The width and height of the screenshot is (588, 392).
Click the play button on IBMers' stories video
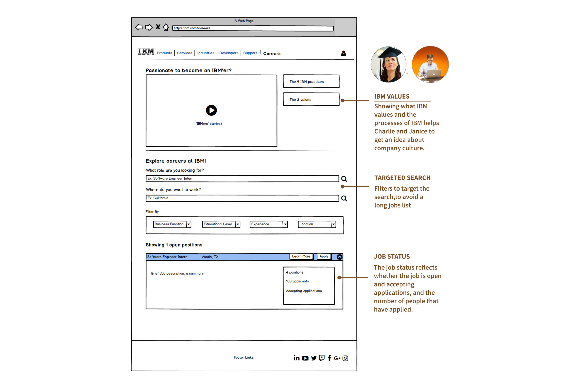[212, 110]
